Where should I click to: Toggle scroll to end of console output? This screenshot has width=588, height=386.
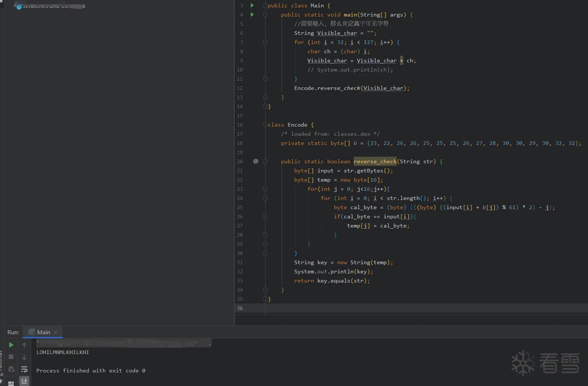pos(24,381)
